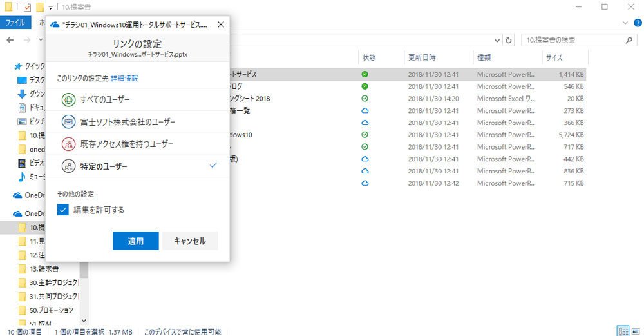Viewport: 644px width, 336px height.
Task: Select the globe icon for すべてのユーザー
Action: tap(69, 99)
